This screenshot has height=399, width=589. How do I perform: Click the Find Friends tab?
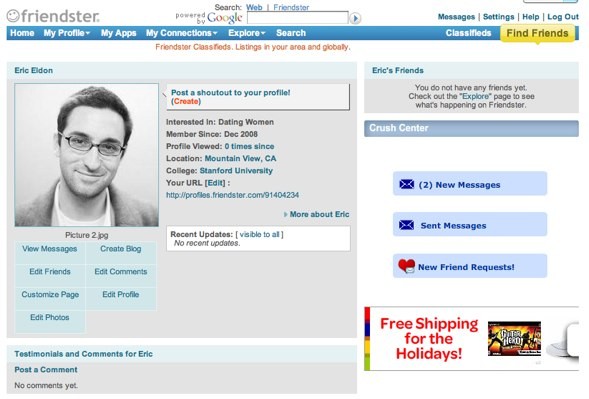(537, 33)
